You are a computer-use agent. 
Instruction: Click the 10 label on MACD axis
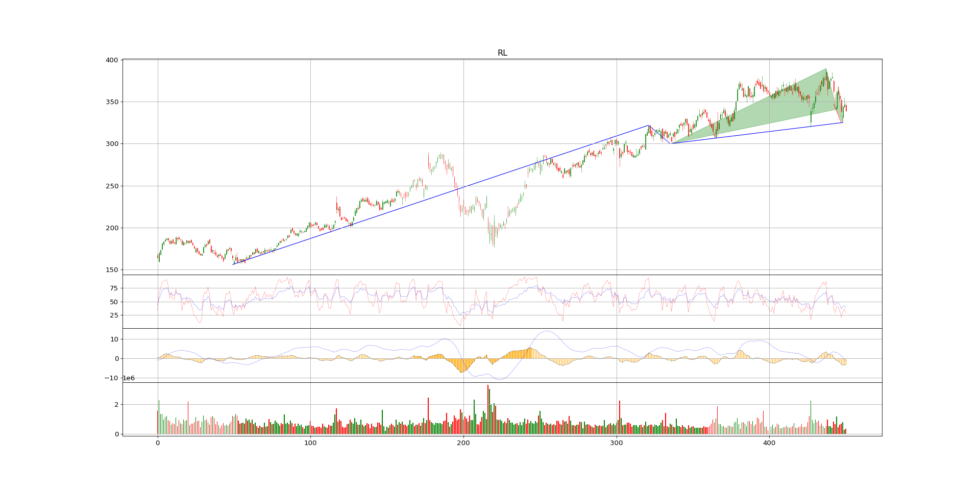pos(114,339)
